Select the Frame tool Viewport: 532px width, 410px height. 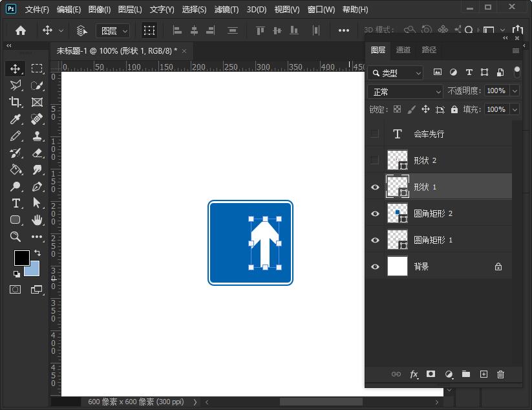37,102
